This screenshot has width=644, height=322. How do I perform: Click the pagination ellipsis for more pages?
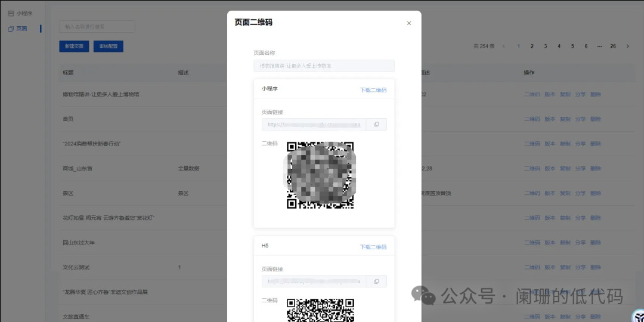(x=600, y=46)
